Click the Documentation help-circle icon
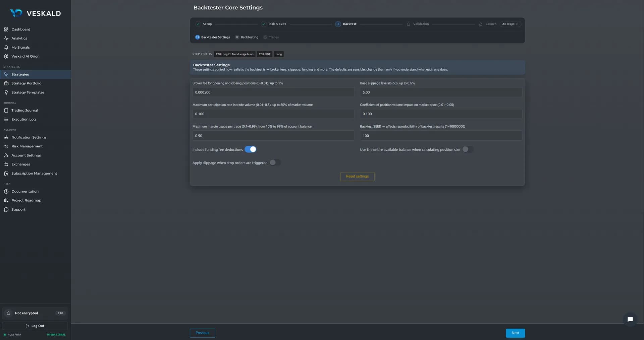This screenshot has width=644, height=340. (x=6, y=192)
